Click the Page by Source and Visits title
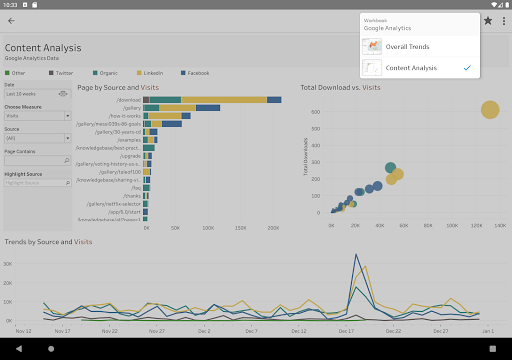This screenshot has height=360, width=512. (x=118, y=88)
